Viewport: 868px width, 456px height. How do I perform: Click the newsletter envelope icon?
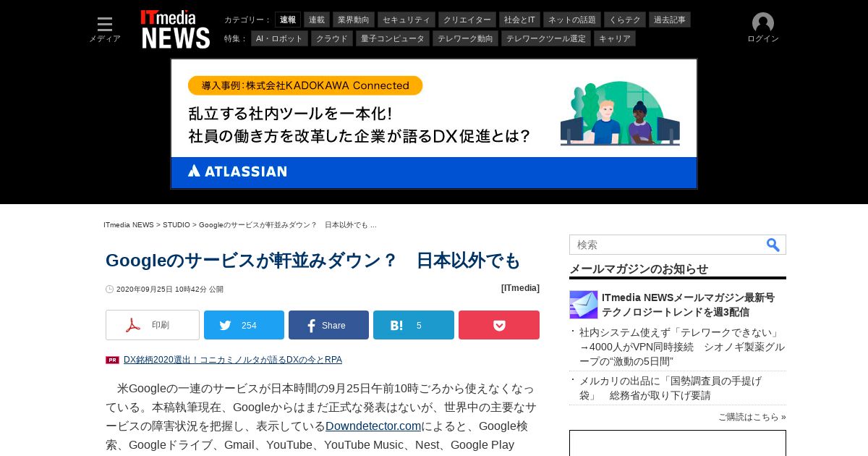(584, 305)
